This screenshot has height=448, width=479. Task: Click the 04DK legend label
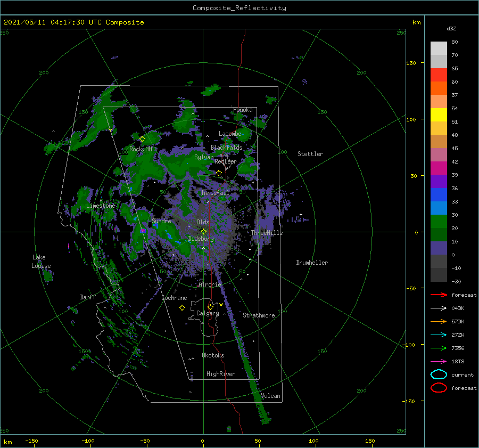click(458, 308)
